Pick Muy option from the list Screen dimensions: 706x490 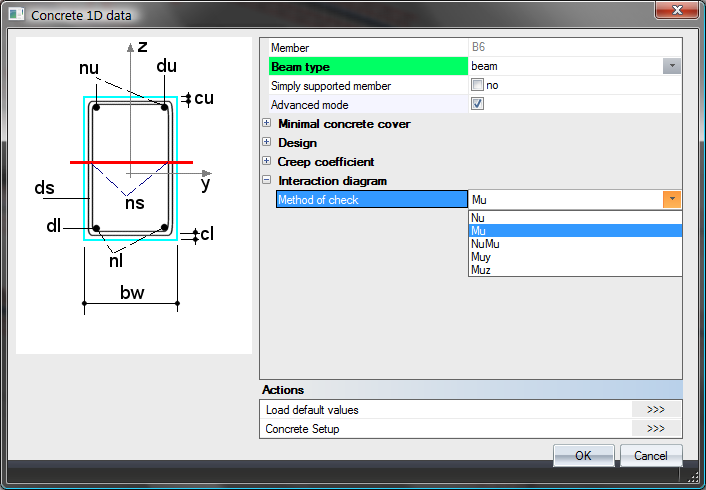click(x=481, y=256)
